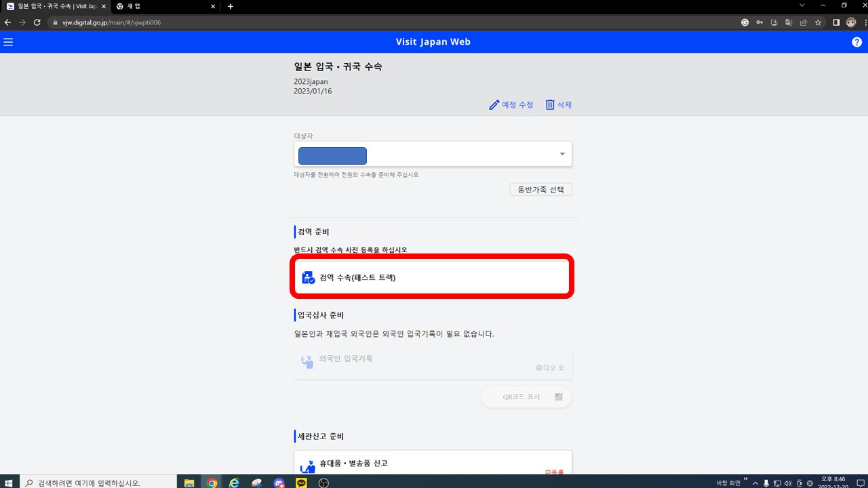
Task: Click the install app icon in address bar
Action: (x=774, y=22)
